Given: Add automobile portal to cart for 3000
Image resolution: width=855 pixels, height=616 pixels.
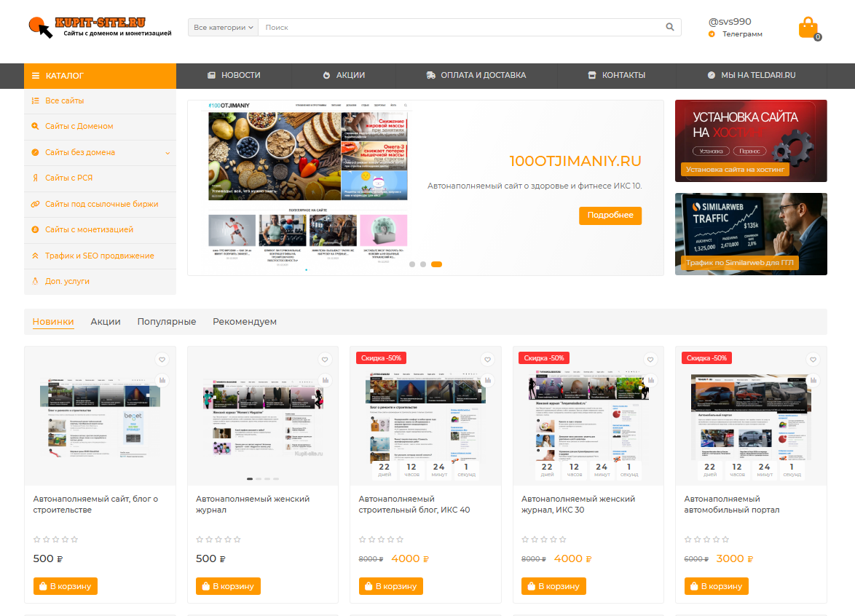Looking at the screenshot, I should pos(717,586).
